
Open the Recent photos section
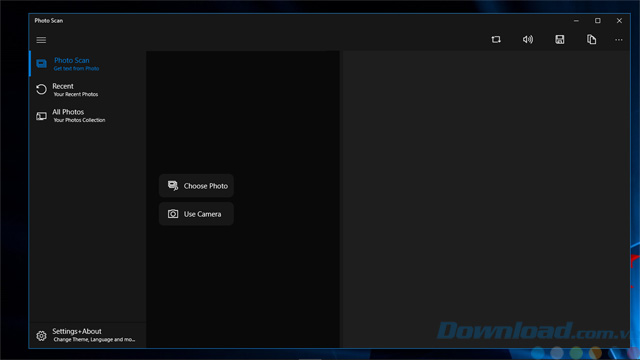point(88,89)
